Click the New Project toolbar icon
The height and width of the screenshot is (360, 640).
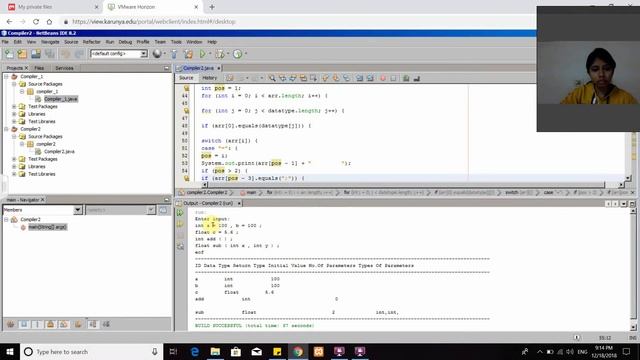coord(22,53)
